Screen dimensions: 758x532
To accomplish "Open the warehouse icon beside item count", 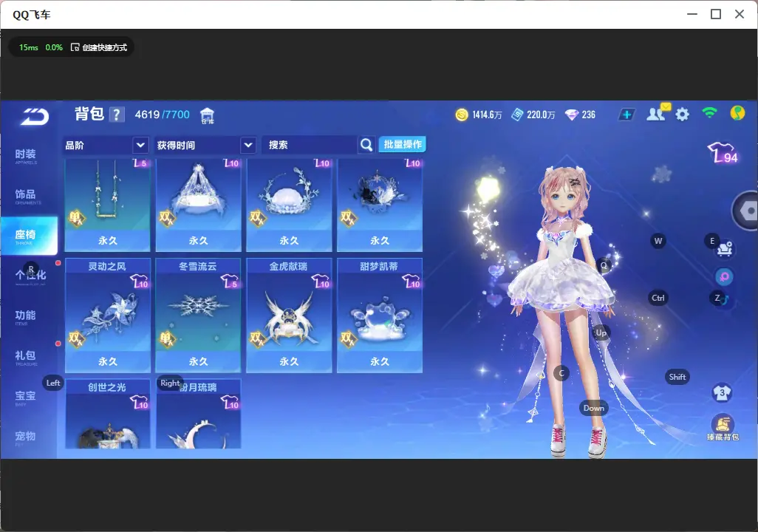I will click(x=207, y=115).
